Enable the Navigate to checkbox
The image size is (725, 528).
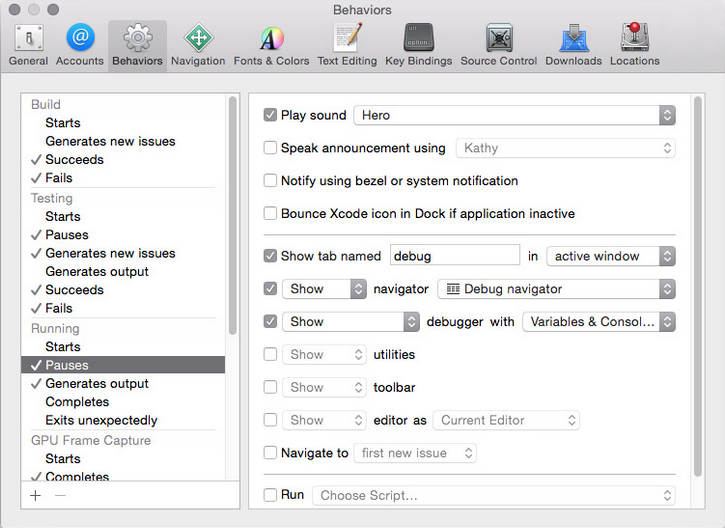[x=270, y=453]
